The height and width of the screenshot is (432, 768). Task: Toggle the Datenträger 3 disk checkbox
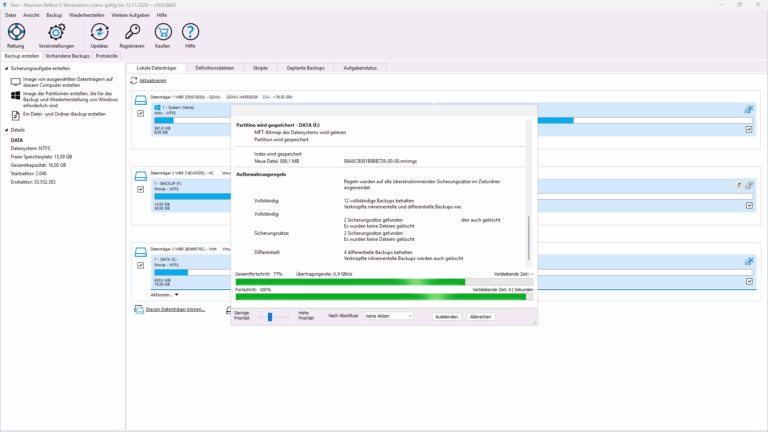pos(141,265)
